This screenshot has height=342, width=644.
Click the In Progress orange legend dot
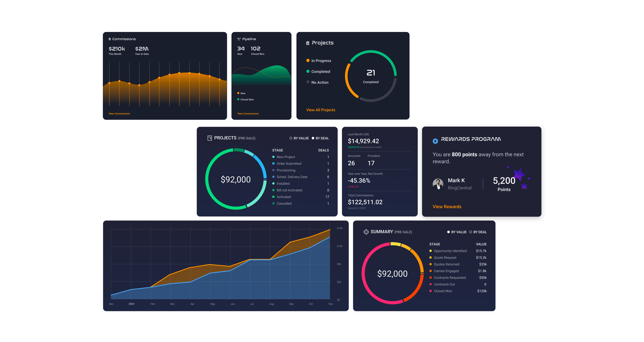tap(308, 61)
